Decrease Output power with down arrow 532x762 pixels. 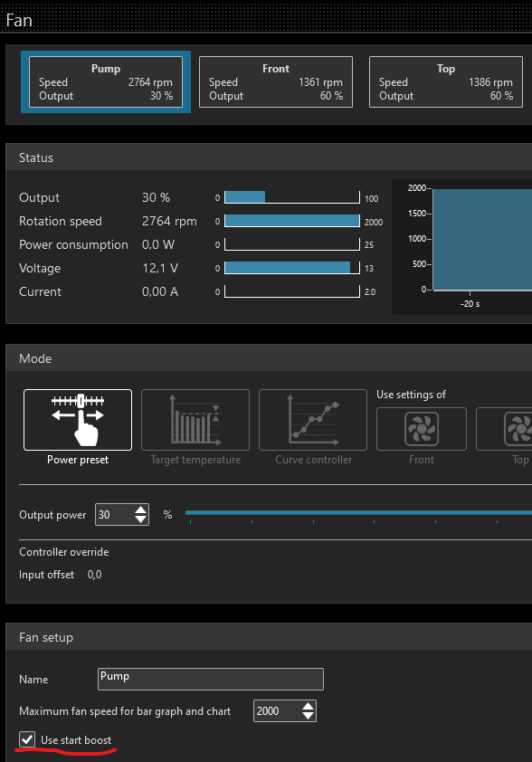[141, 519]
